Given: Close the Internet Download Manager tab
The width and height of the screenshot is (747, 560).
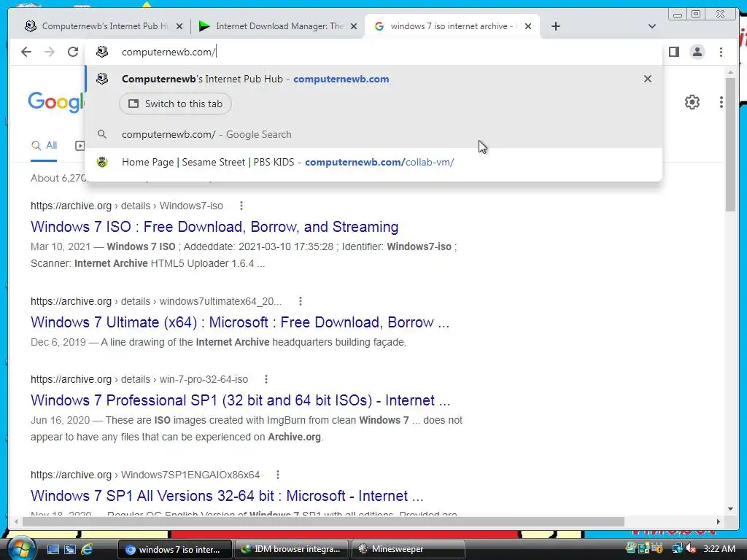Looking at the screenshot, I should [x=354, y=26].
